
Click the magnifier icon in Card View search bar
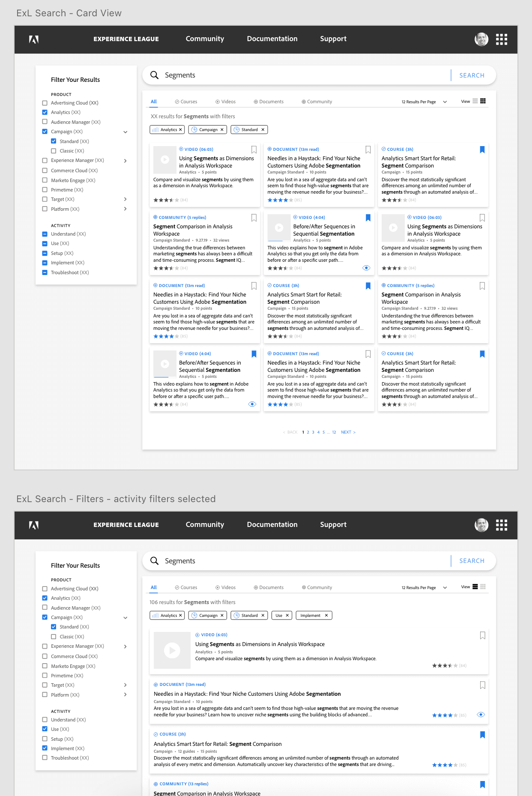click(x=155, y=75)
